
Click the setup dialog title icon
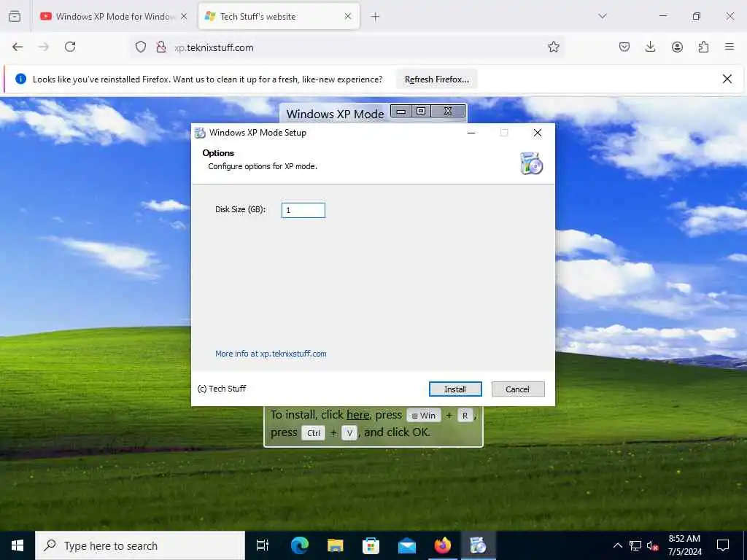click(x=200, y=133)
